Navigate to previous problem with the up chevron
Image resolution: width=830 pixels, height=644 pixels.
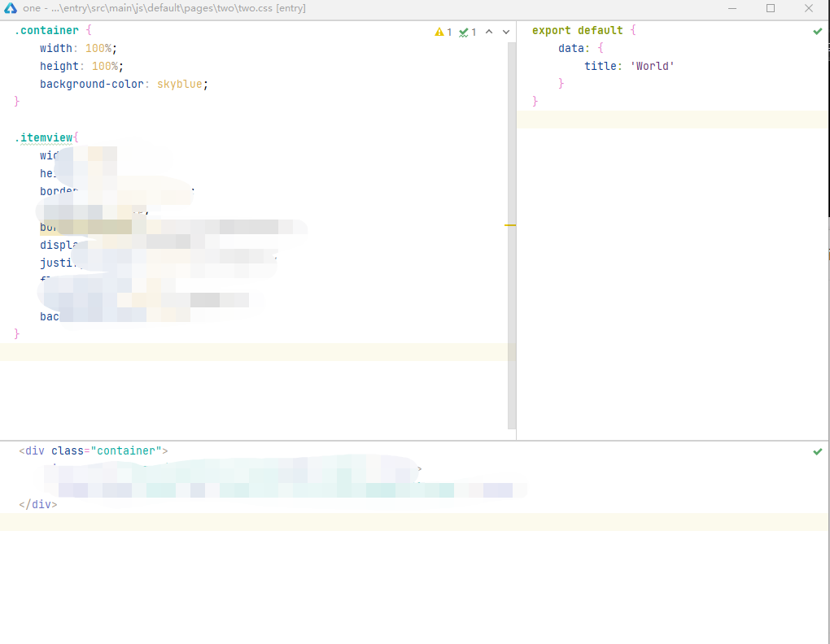tap(488, 32)
